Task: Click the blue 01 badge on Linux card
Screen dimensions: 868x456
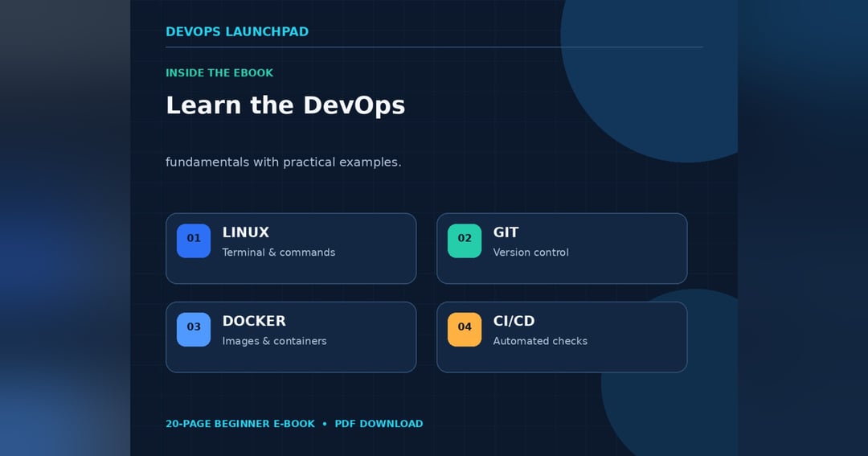Action: [194, 241]
